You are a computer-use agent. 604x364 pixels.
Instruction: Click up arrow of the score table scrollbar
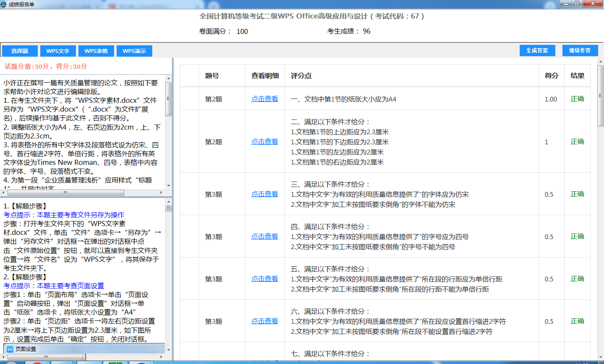[x=600, y=62]
